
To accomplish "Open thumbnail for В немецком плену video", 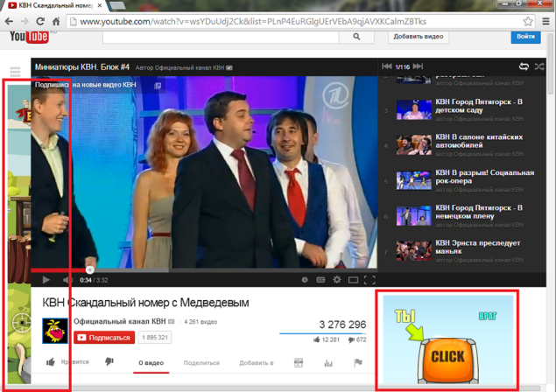I will pos(414,216).
